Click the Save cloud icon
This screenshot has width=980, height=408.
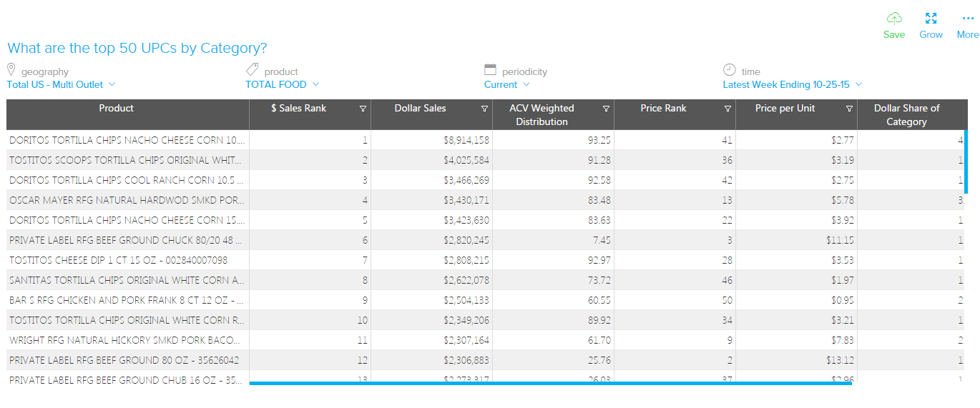pyautogui.click(x=894, y=19)
